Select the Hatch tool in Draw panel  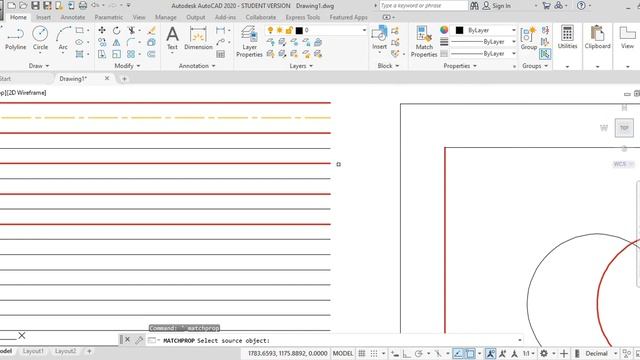coord(80,54)
